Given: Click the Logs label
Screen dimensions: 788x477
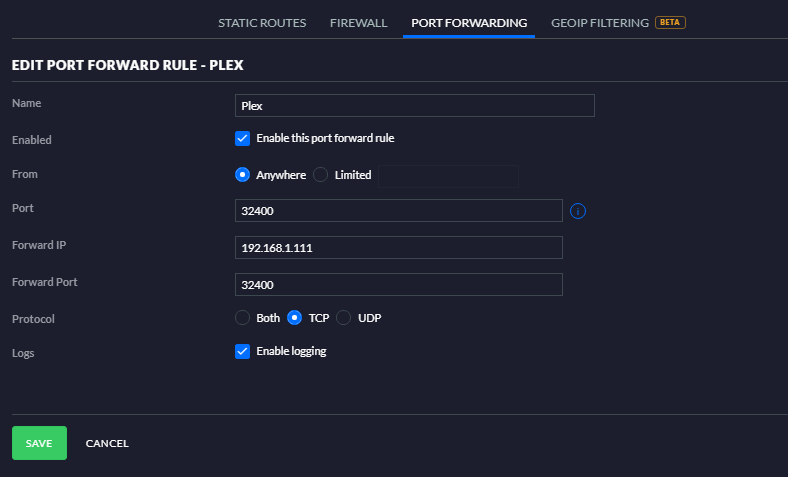Looking at the screenshot, I should [x=23, y=353].
